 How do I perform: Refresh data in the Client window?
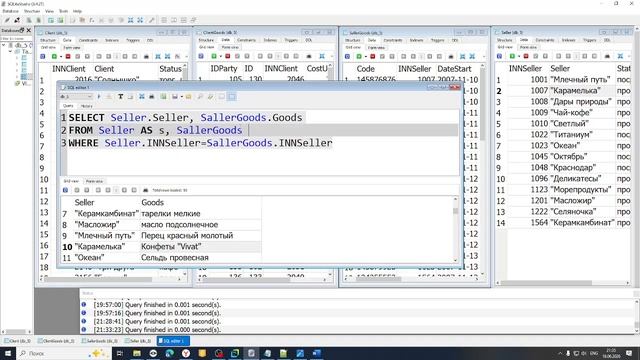tap(42, 56)
